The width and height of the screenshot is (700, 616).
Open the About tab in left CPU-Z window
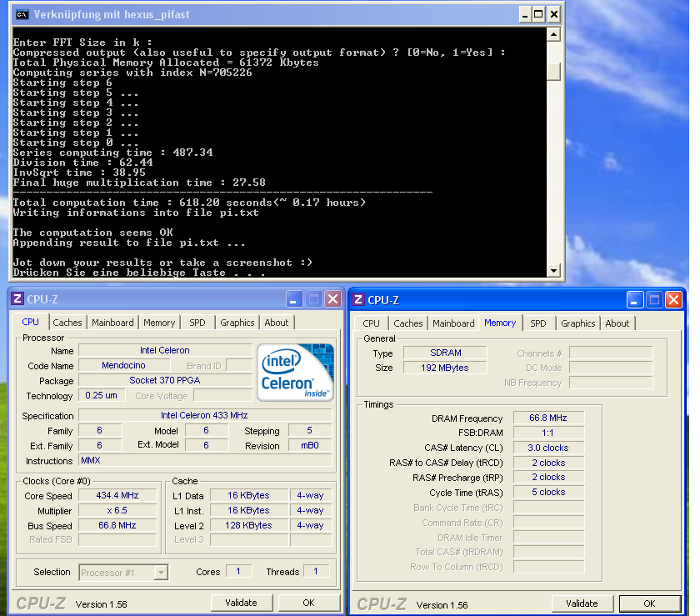pos(277,323)
